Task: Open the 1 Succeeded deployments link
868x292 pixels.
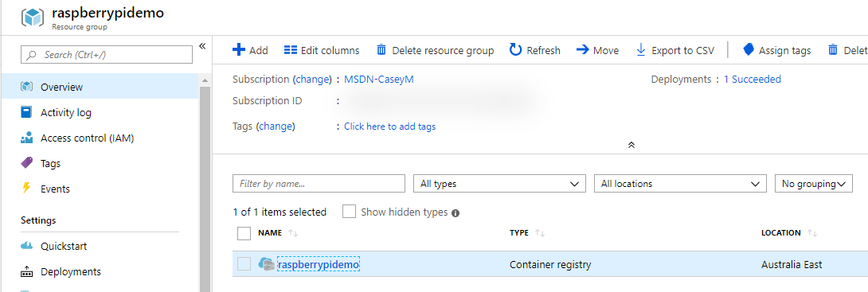Action: click(x=753, y=79)
